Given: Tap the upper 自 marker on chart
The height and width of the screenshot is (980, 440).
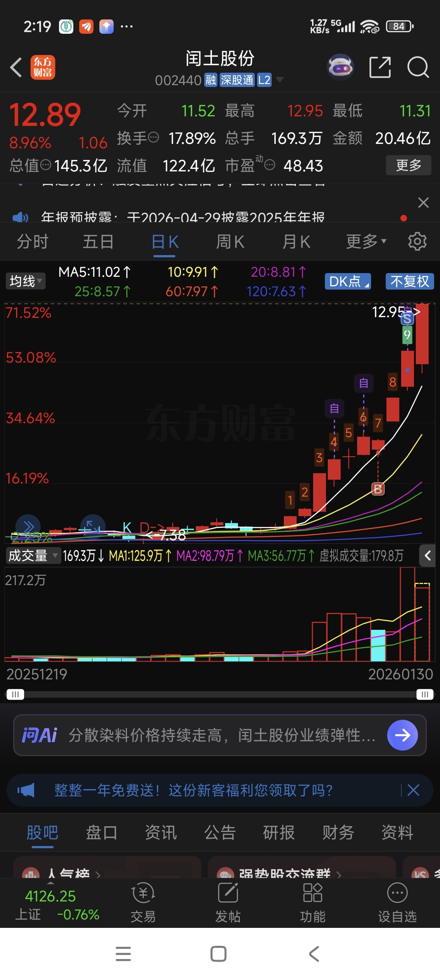Looking at the screenshot, I should [x=364, y=383].
